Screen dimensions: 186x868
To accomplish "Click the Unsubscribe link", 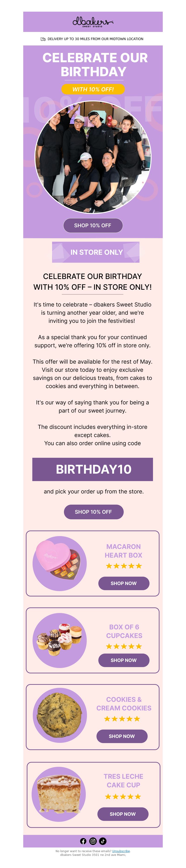I will point(121,851).
